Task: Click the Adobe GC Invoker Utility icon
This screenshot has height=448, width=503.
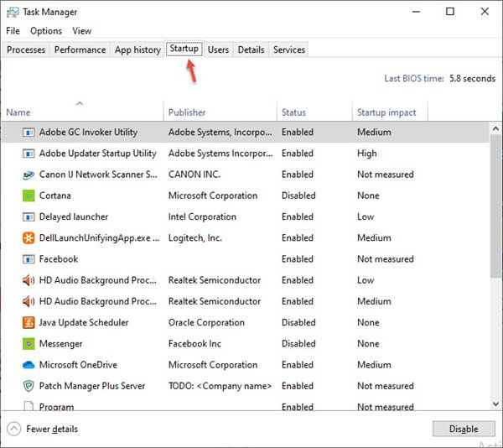Action: [x=29, y=133]
